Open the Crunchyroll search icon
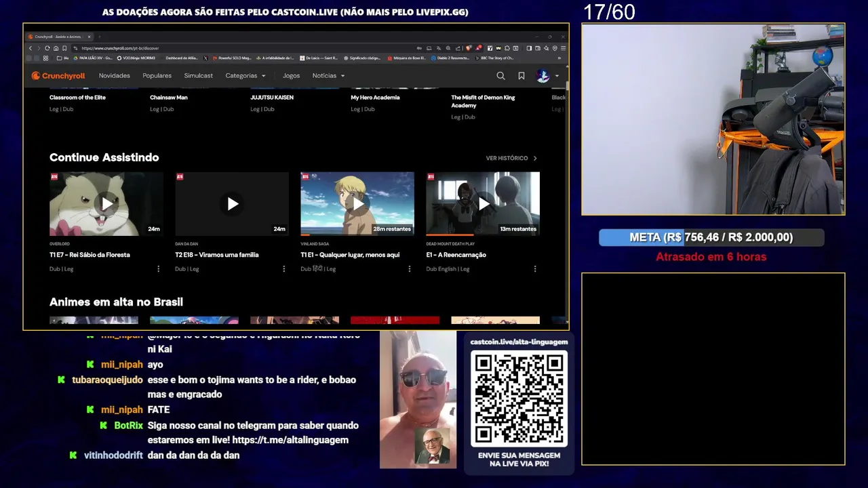This screenshot has height=488, width=868. (500, 76)
